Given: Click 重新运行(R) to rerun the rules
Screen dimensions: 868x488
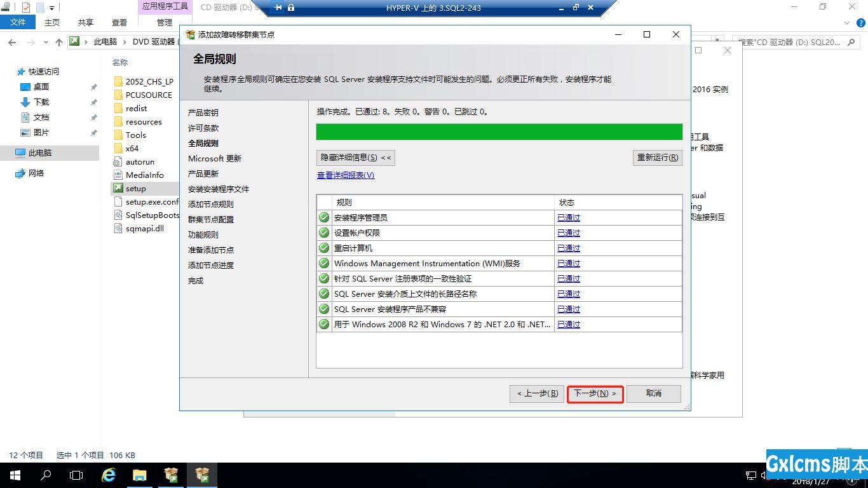Looking at the screenshot, I should tap(658, 158).
